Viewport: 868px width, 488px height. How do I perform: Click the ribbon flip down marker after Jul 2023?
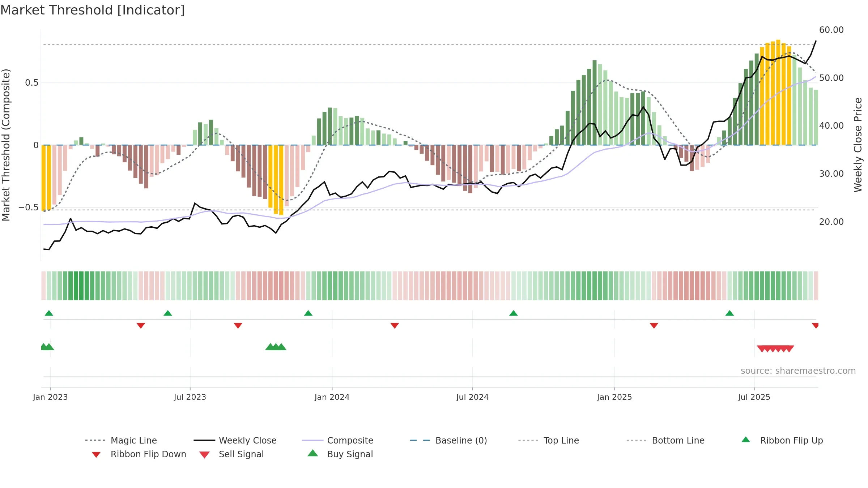[238, 326]
